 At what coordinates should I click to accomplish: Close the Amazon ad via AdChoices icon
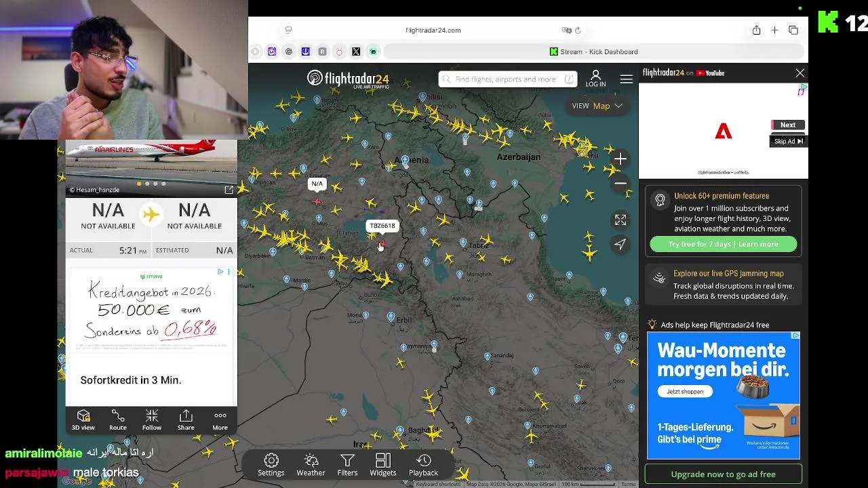coord(795,335)
